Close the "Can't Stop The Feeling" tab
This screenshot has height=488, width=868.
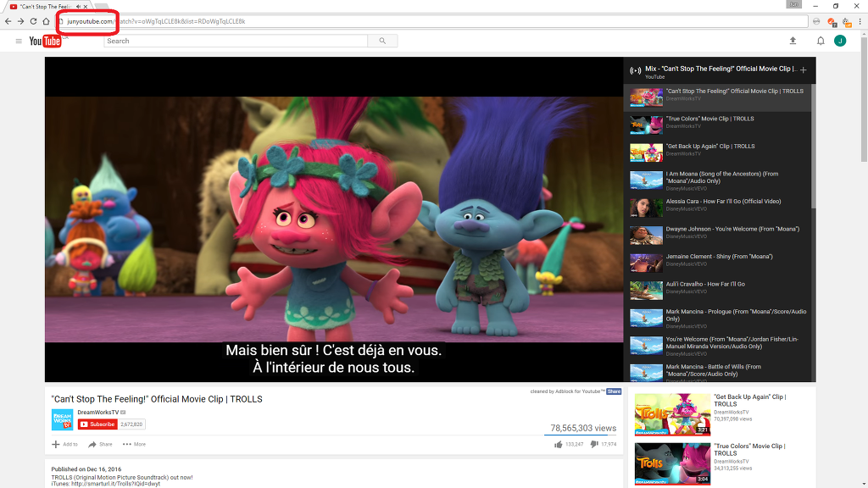86,7
